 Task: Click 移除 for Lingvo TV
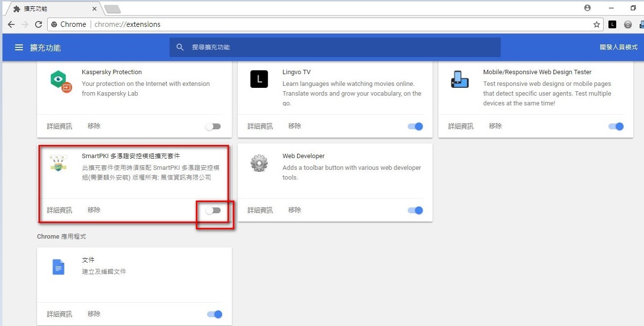[295, 126]
